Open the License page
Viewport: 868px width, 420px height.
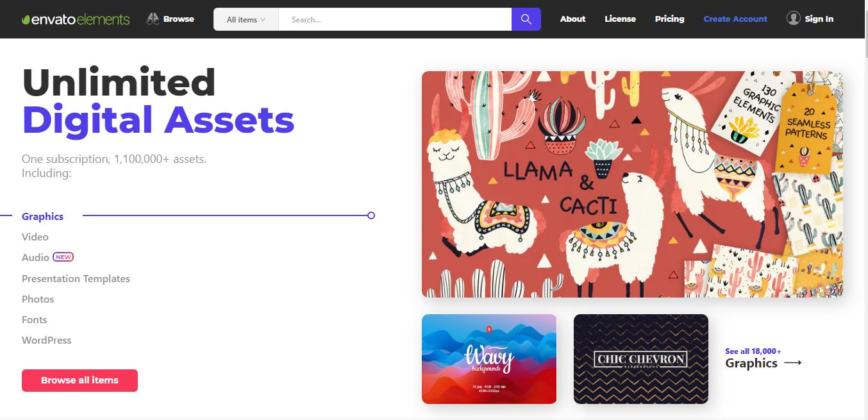tap(620, 19)
